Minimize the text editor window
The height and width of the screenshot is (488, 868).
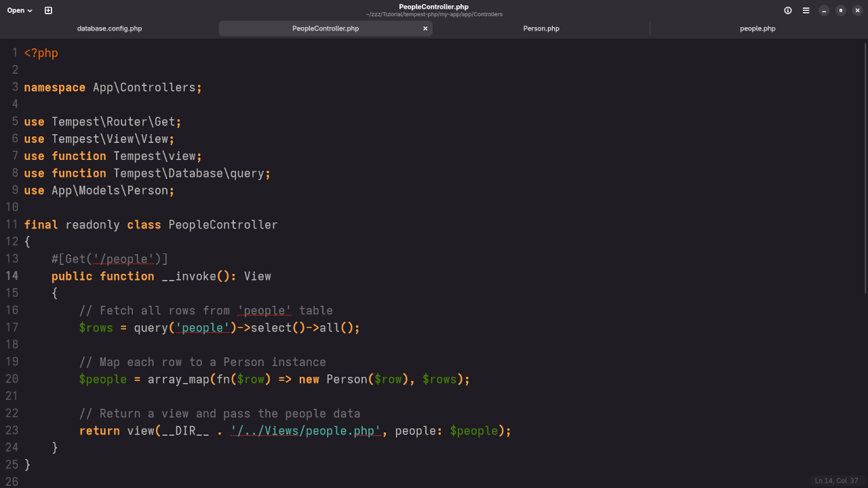point(824,10)
